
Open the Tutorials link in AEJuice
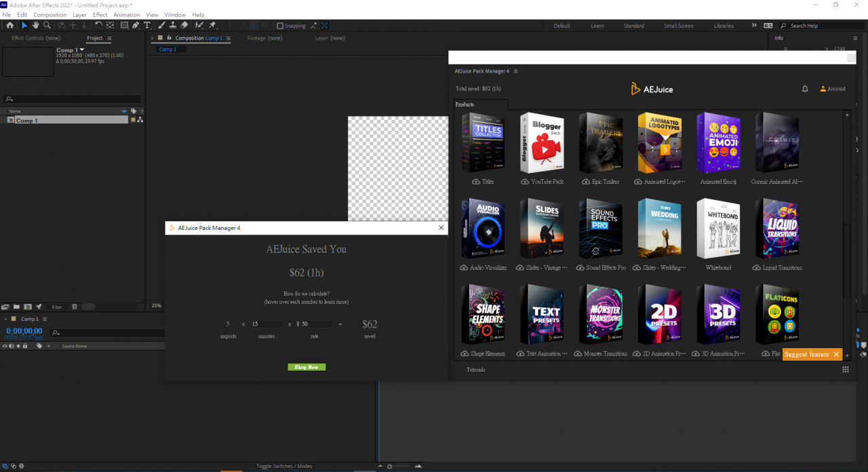tap(476, 370)
